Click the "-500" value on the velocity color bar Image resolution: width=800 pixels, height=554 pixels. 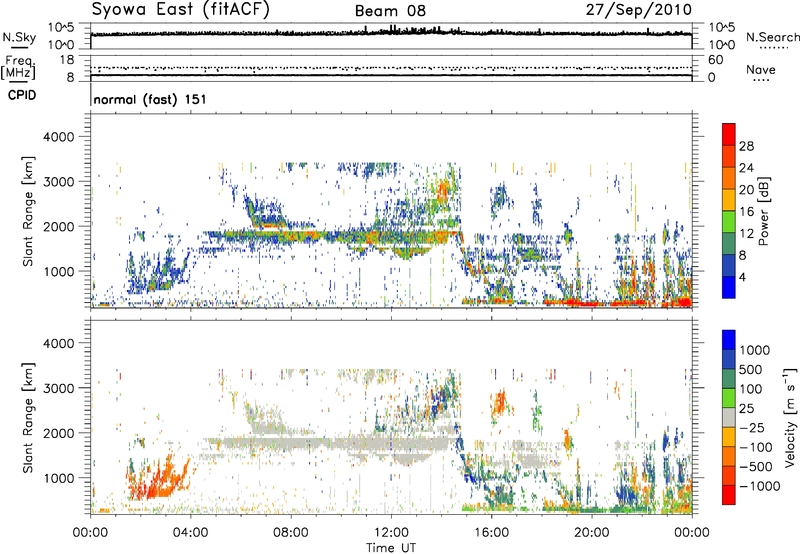756,467
